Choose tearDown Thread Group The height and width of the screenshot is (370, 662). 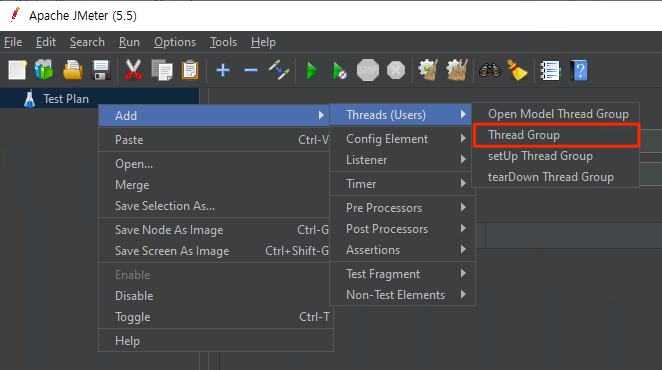pos(556,177)
